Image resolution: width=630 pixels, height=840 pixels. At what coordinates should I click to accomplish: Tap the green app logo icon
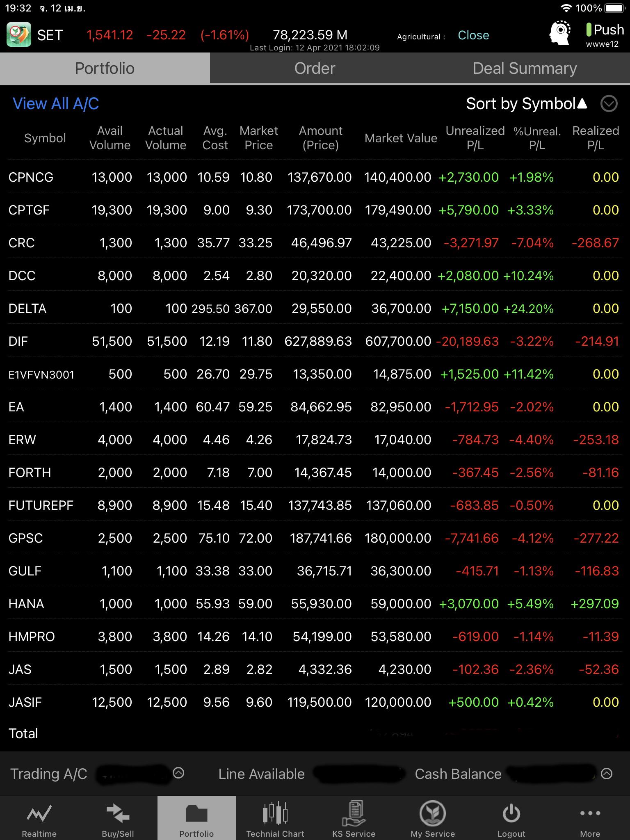pos(19,35)
